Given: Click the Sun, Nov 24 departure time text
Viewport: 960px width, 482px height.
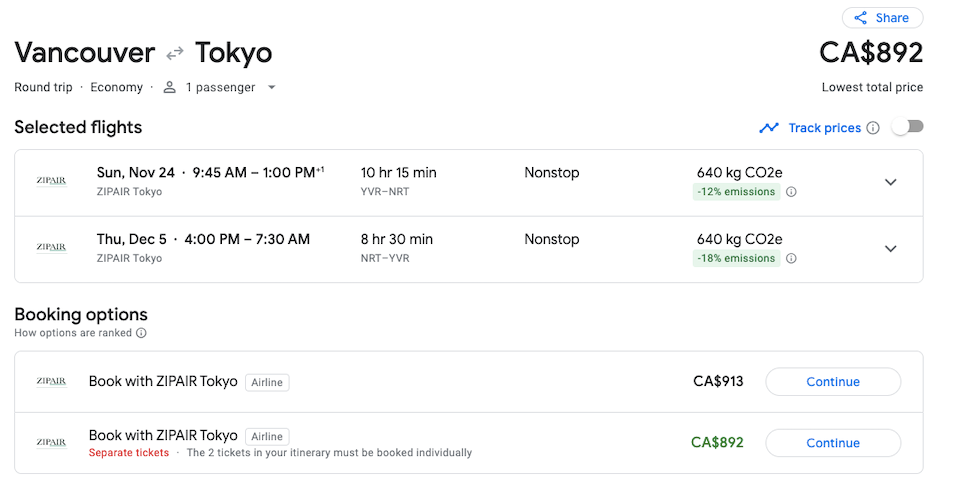Looking at the screenshot, I should tap(211, 173).
